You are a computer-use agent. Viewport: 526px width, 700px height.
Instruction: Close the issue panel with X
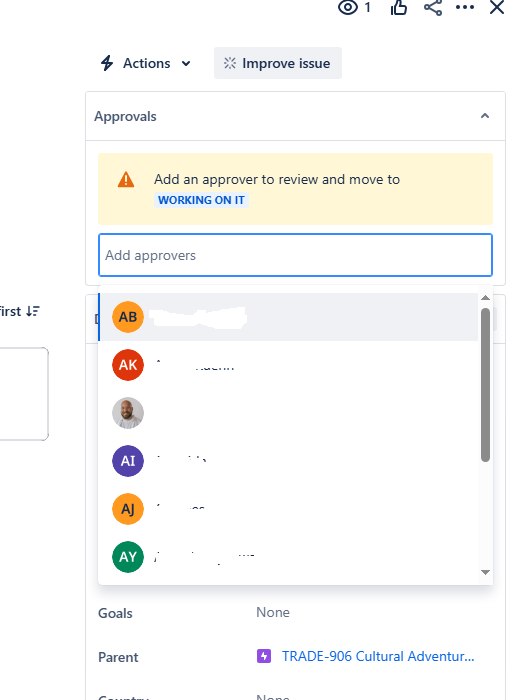[x=497, y=8]
